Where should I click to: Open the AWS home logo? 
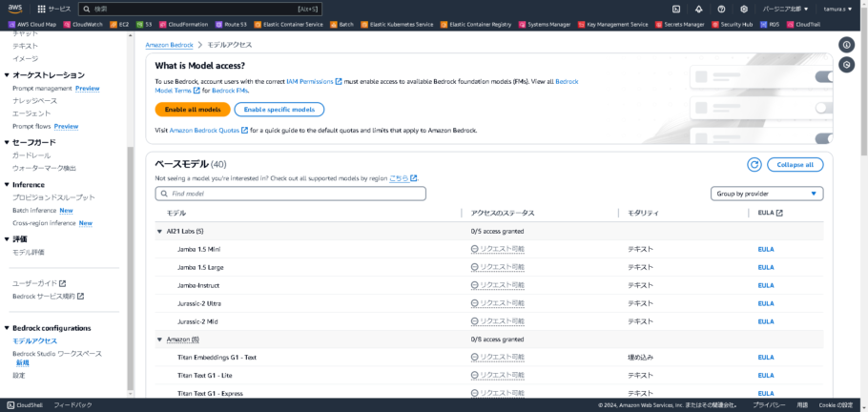click(14, 9)
